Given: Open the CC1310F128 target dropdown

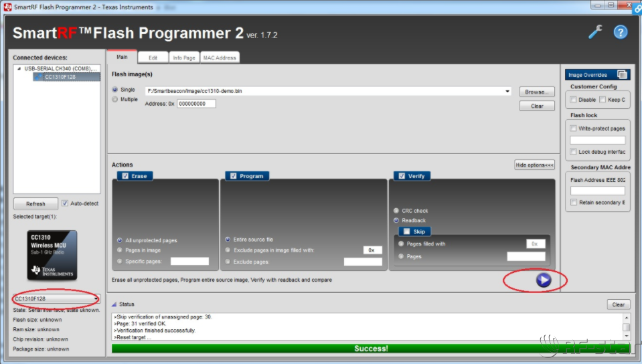Looking at the screenshot, I should [96, 299].
